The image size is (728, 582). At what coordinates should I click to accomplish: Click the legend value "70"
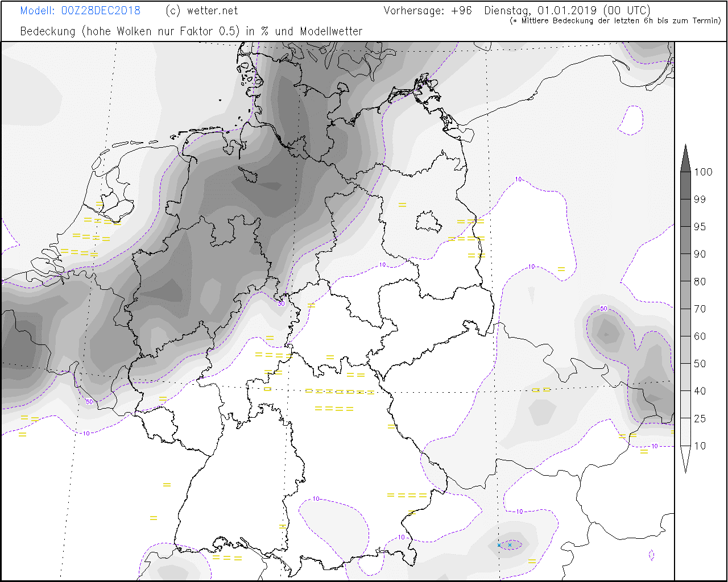click(x=700, y=309)
